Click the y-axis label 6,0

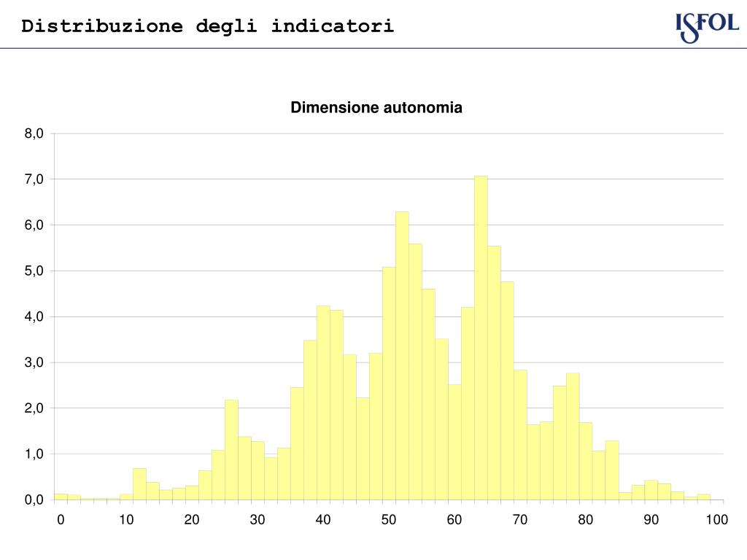click(x=34, y=225)
